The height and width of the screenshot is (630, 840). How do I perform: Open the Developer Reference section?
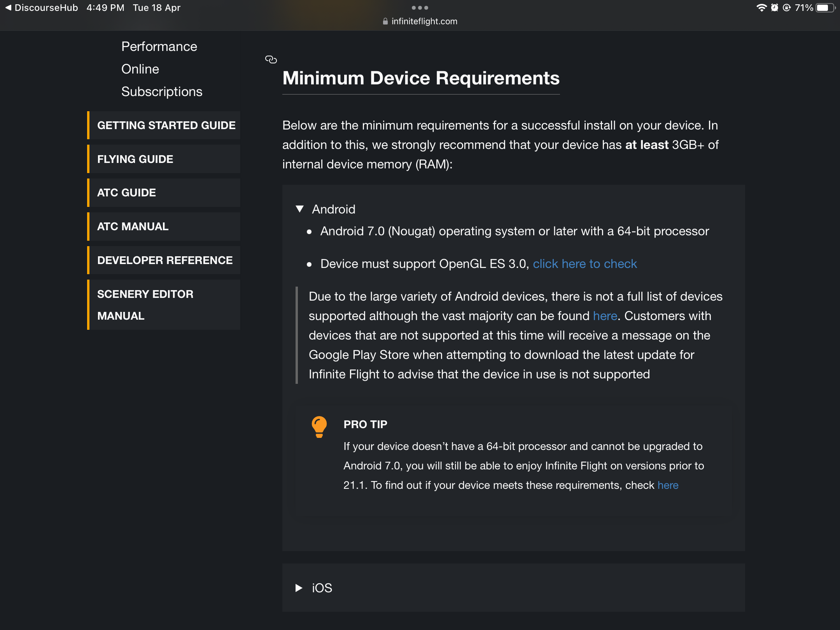click(165, 260)
